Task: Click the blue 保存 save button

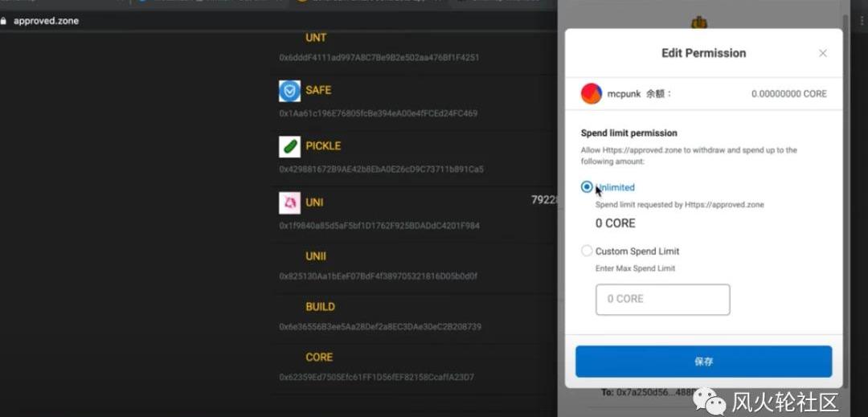Action: (703, 362)
